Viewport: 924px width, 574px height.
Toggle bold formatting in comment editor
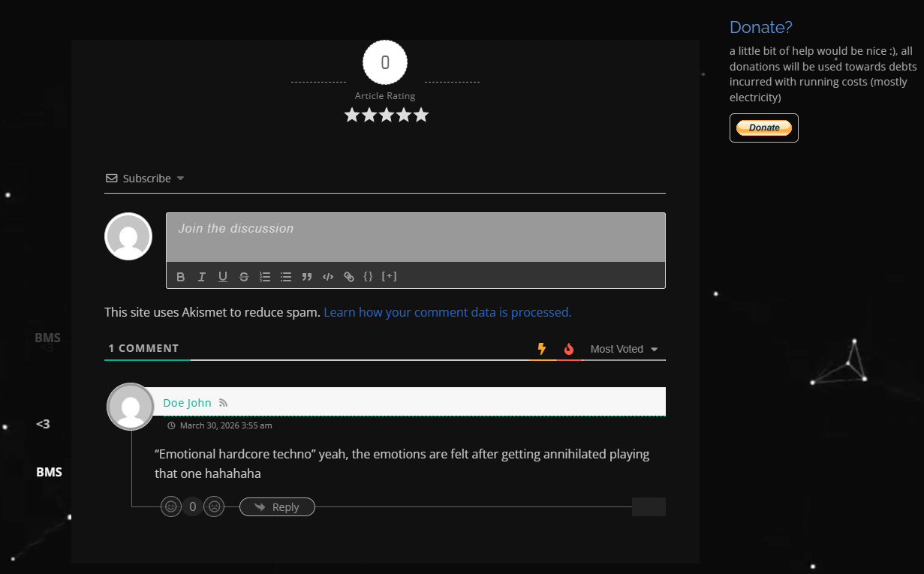pyautogui.click(x=181, y=277)
